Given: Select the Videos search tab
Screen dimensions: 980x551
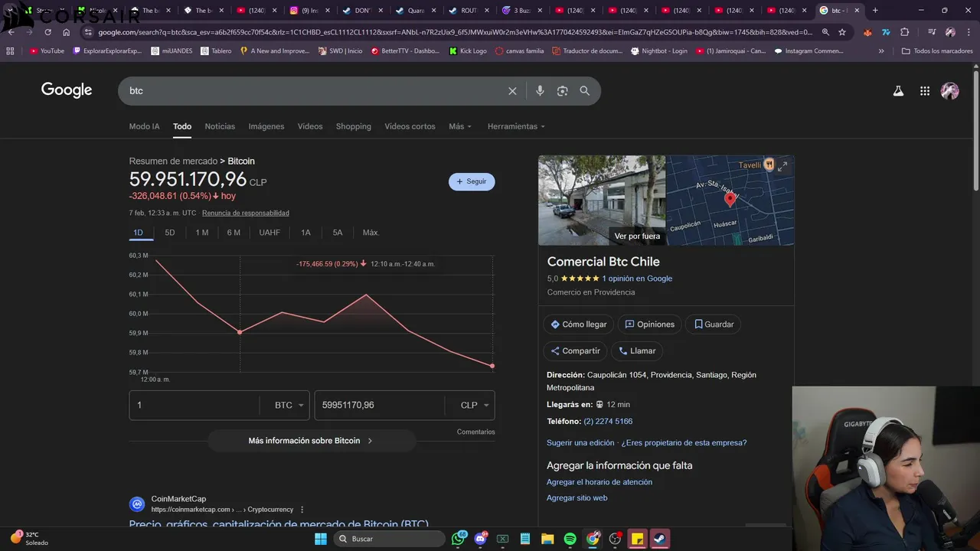Looking at the screenshot, I should click(310, 126).
